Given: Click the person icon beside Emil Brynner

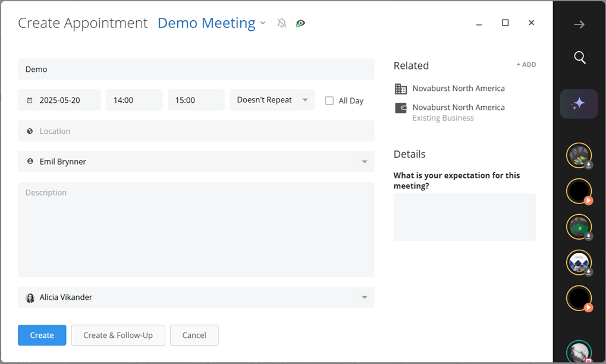Looking at the screenshot, I should (x=30, y=162).
